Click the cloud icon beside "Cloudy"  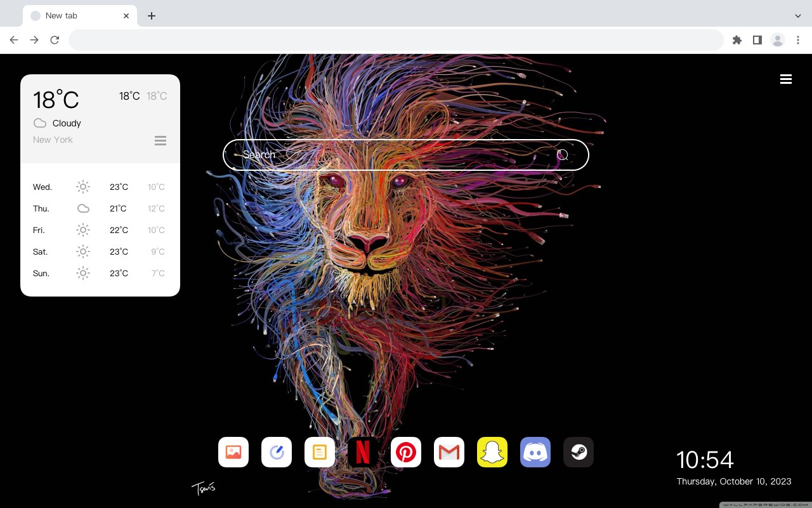click(x=40, y=123)
